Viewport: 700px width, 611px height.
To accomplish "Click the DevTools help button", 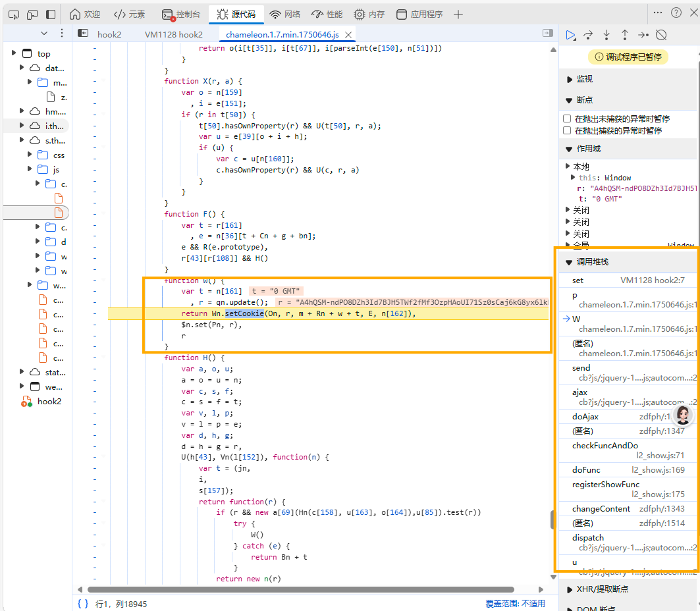I will click(x=677, y=13).
